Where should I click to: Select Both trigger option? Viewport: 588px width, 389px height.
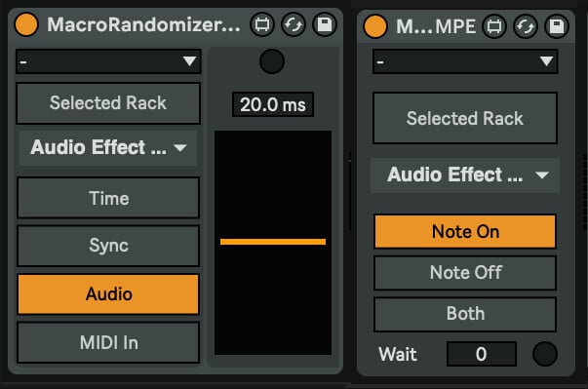465,314
